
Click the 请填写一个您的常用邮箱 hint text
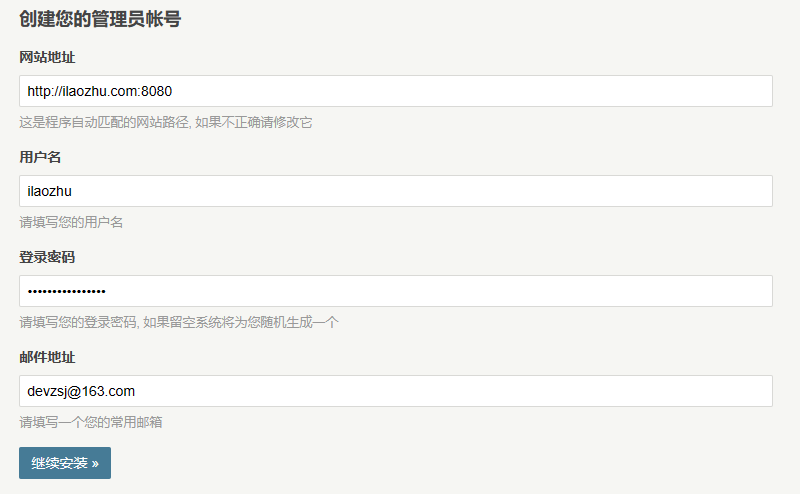[91, 423]
